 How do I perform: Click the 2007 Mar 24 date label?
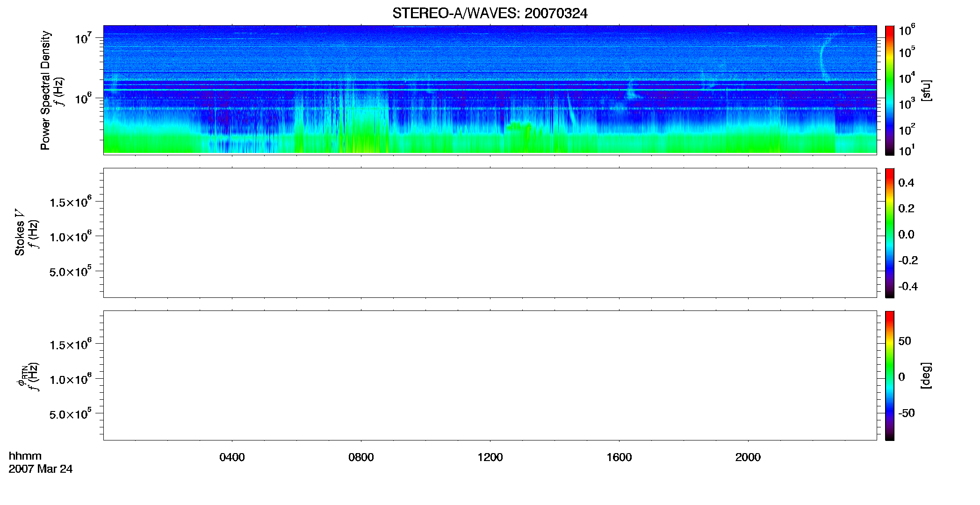coord(41,469)
